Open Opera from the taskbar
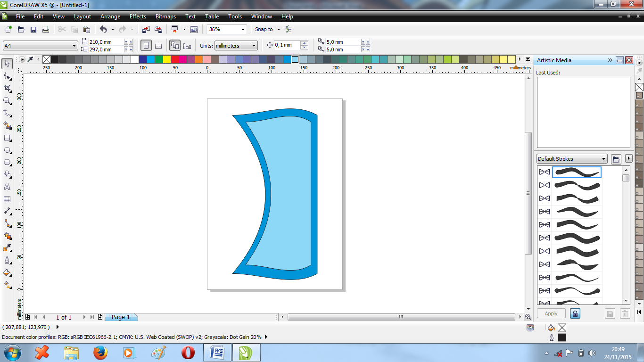The height and width of the screenshot is (362, 644). (x=188, y=353)
